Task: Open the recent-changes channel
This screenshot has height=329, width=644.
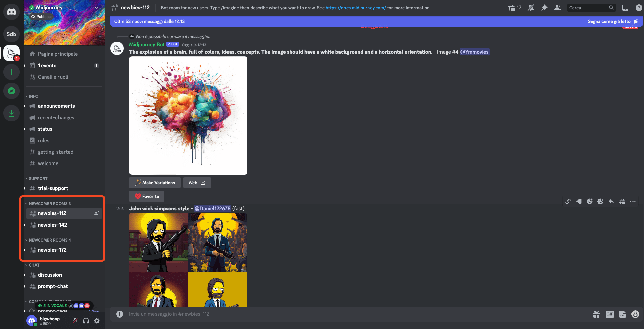Action: coord(64,118)
